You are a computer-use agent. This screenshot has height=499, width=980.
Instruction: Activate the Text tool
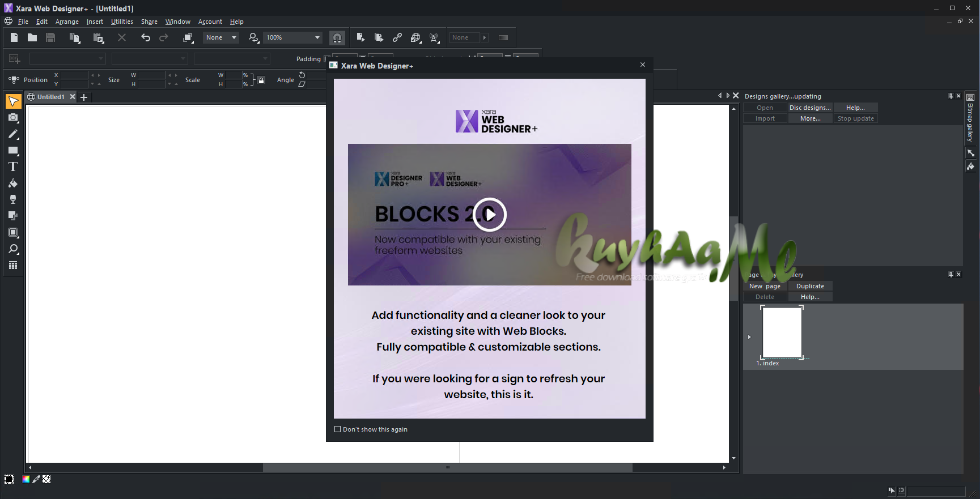point(13,167)
